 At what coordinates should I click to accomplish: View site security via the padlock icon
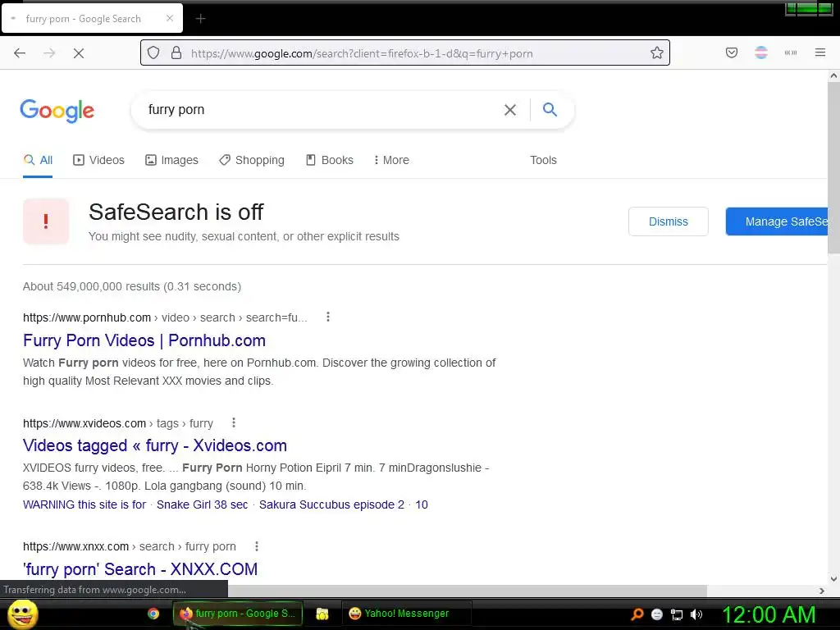point(176,53)
